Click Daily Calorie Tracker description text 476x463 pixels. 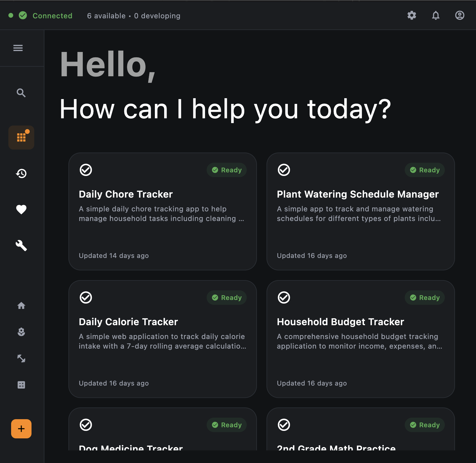point(162,341)
